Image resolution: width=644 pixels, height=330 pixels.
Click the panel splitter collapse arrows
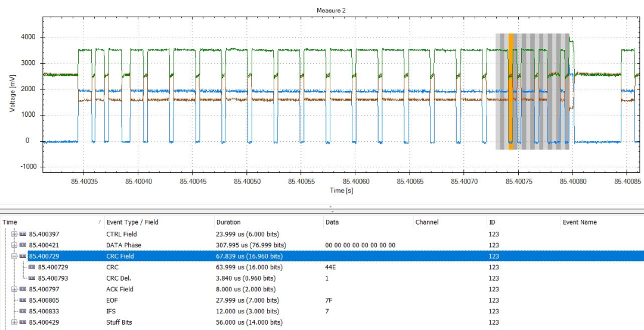[x=330, y=209]
